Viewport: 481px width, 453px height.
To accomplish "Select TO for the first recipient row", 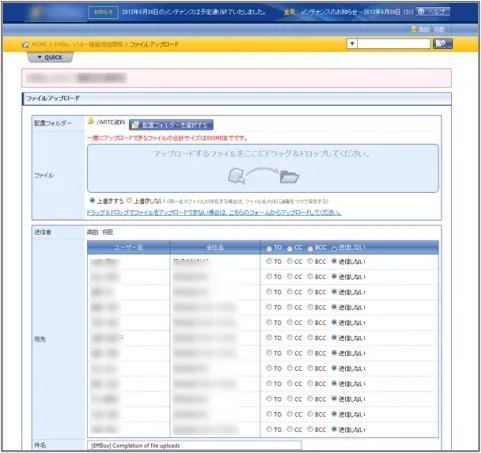I will (x=269, y=261).
